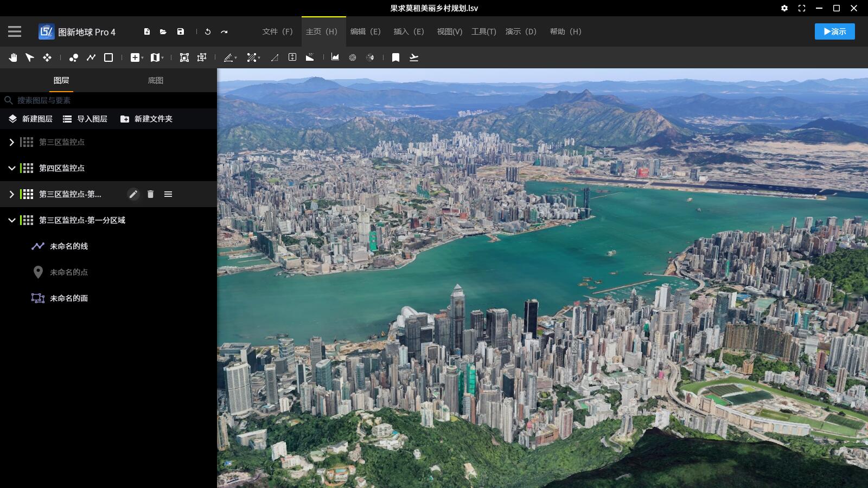This screenshot has width=868, height=488.
Task: Expand the 第三区监控点 layer
Action: 11,142
